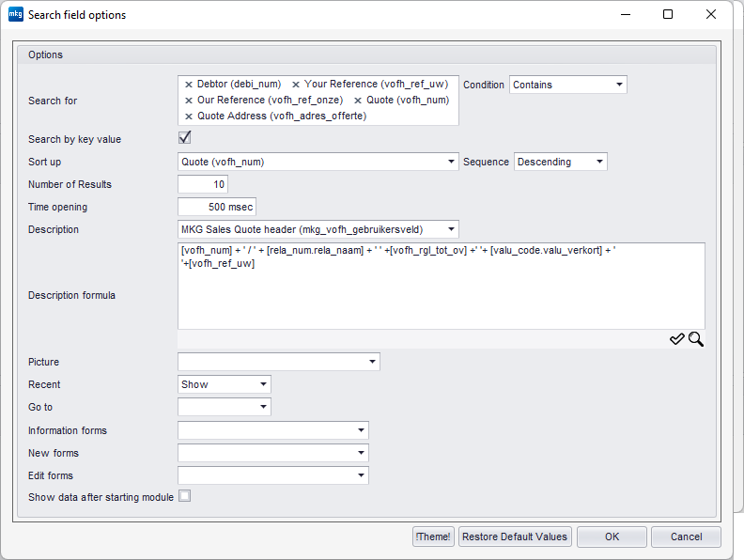Open the Edit forms dropdown
744x560 pixels.
pyautogui.click(x=272, y=475)
